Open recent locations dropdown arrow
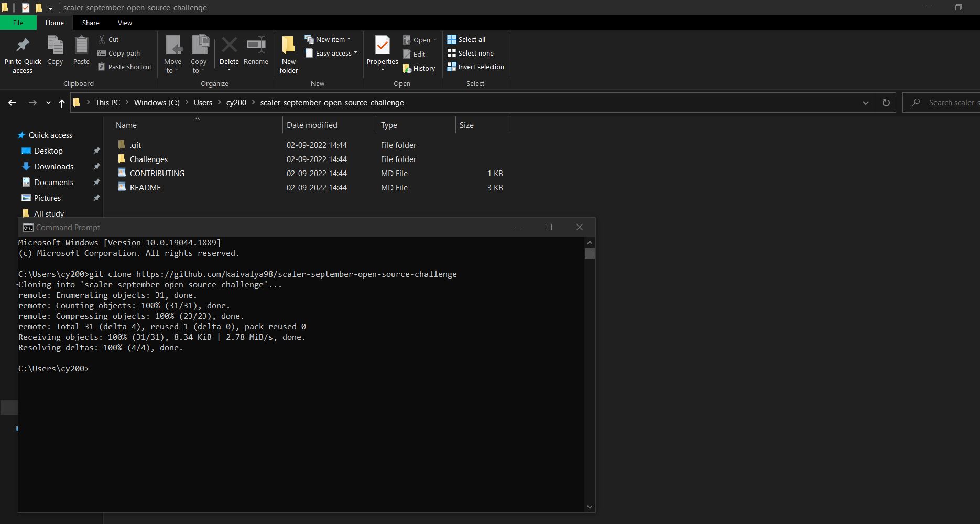The height and width of the screenshot is (524, 980). 48,103
